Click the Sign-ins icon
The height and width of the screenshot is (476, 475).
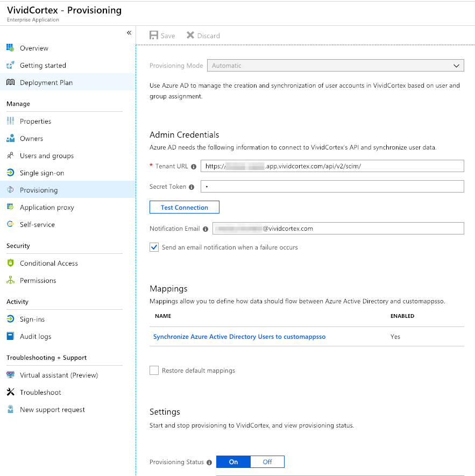10,319
